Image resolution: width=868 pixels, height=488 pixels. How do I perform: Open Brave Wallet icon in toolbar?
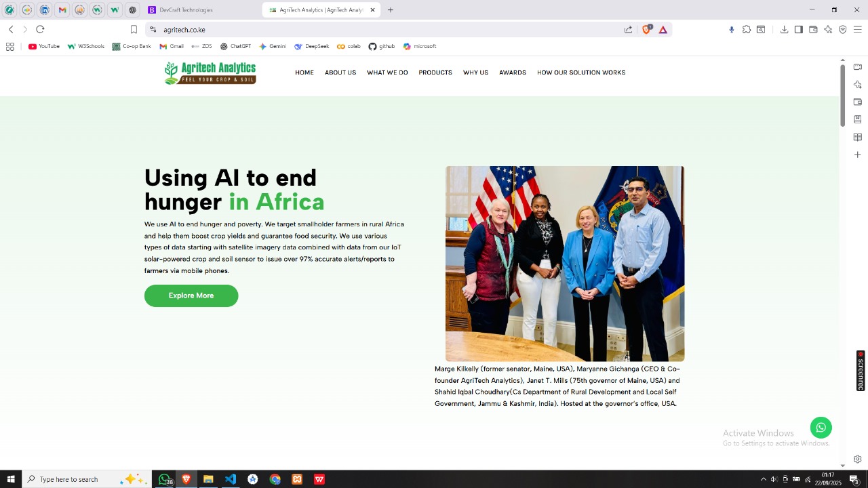[813, 29]
